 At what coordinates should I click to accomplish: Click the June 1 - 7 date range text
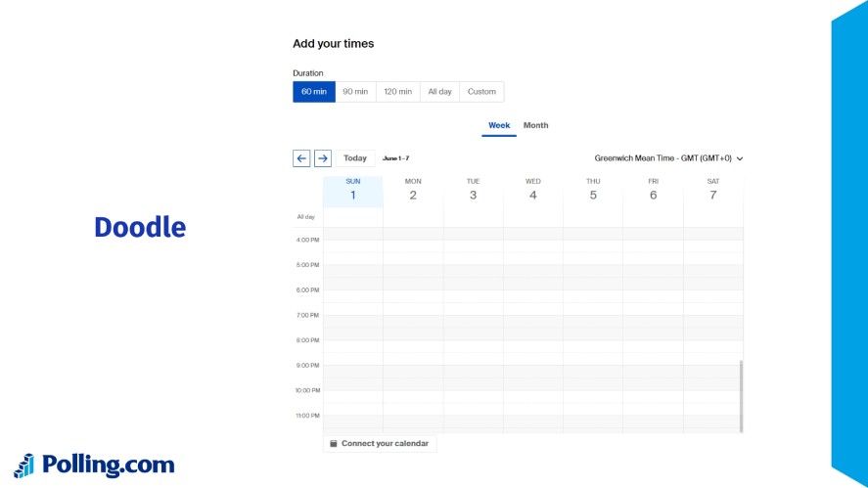[395, 158]
